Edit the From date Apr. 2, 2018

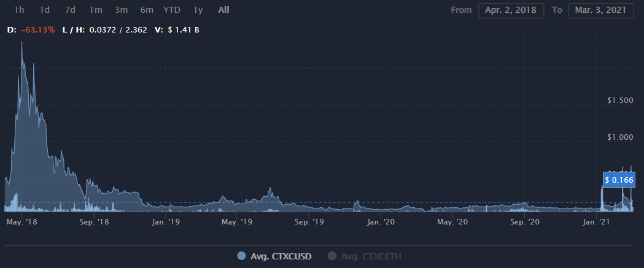511,10
